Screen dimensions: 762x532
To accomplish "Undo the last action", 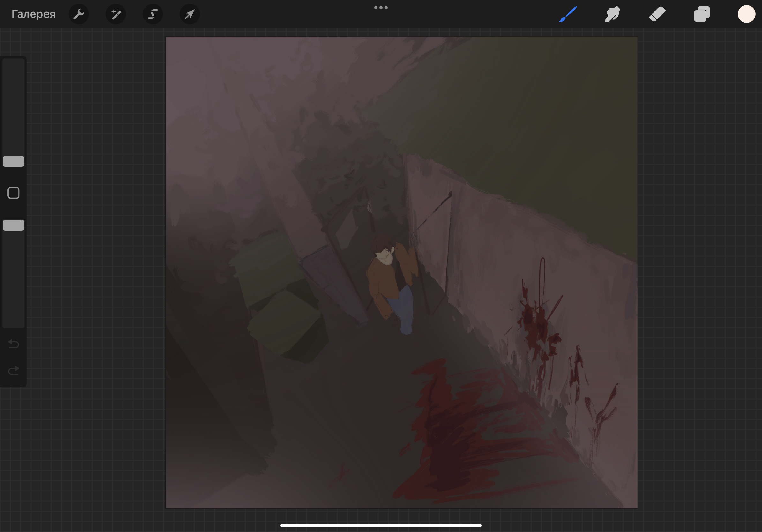I will point(13,344).
